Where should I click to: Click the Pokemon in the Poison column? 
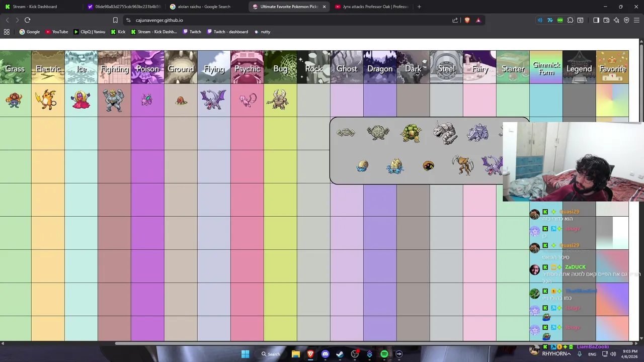[147, 100]
